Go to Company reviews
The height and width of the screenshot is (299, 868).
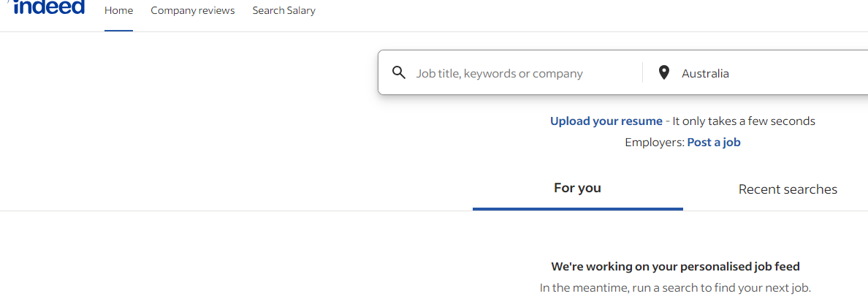pos(193,11)
